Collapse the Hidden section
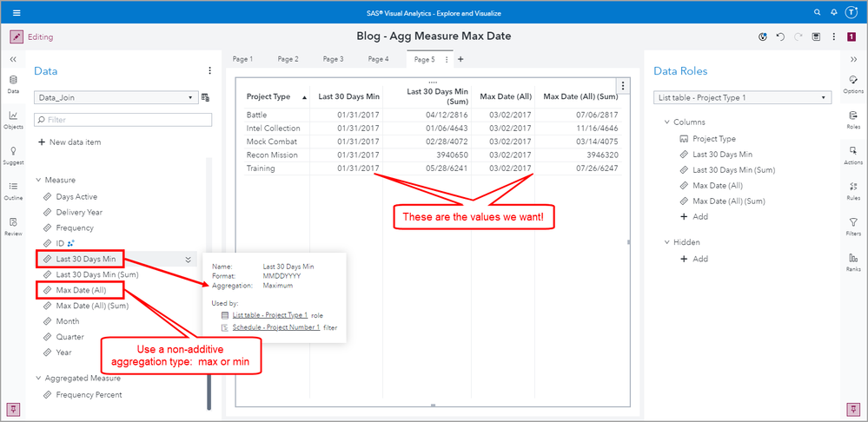 pos(667,242)
